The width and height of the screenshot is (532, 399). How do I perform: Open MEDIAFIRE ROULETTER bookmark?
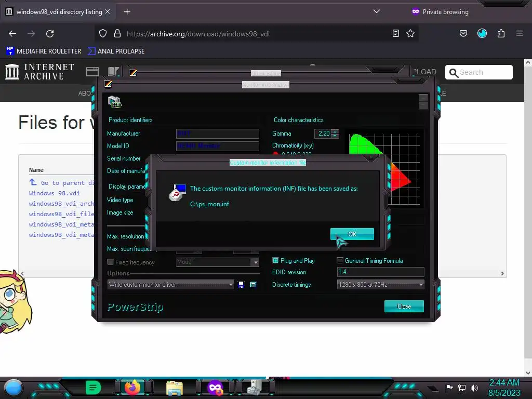[44, 51]
